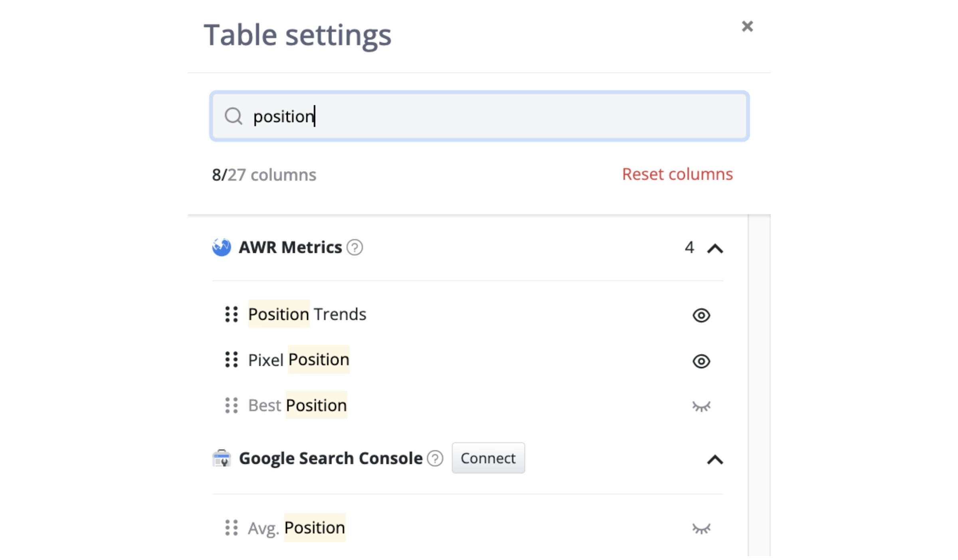958x560 pixels.
Task: Click the search magnifier icon
Action: tap(234, 116)
